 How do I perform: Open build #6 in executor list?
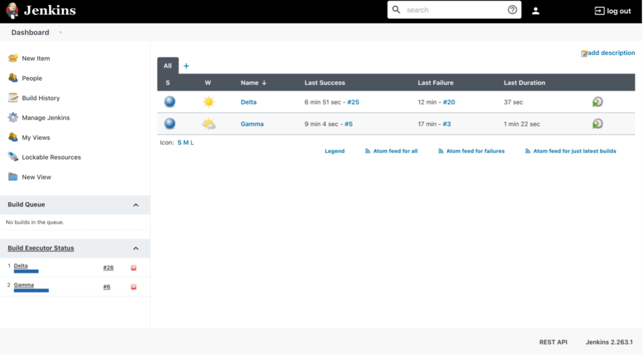click(x=106, y=287)
